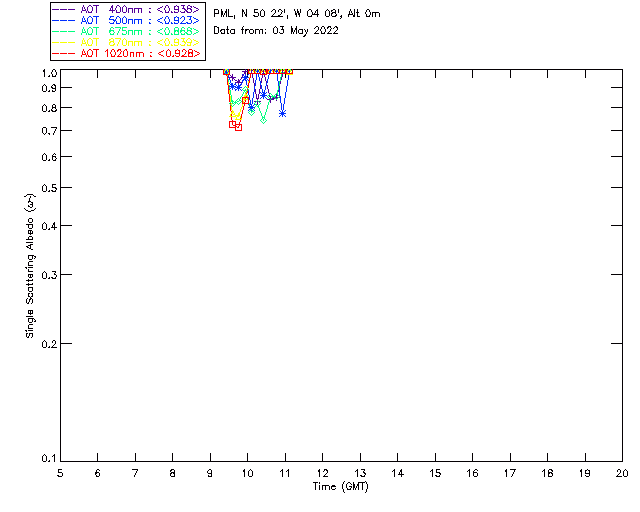
Task: Click the x-axis tick label 19
Action: tap(585, 473)
